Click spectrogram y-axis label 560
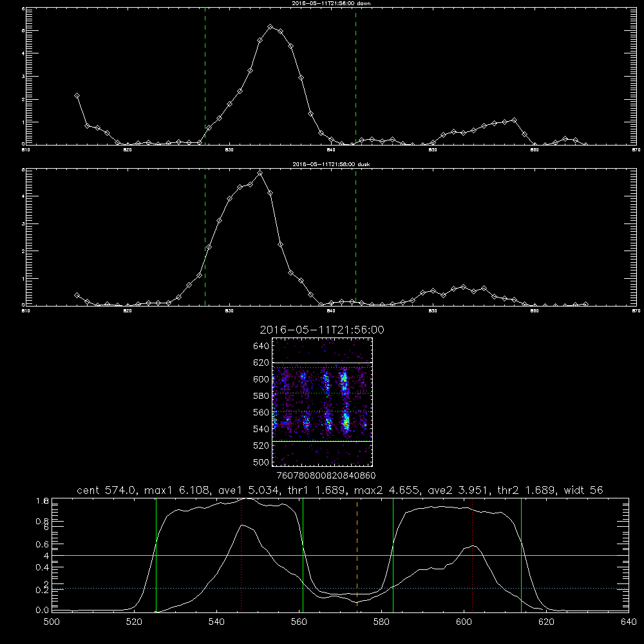The height and width of the screenshot is (644, 644). pos(261,412)
